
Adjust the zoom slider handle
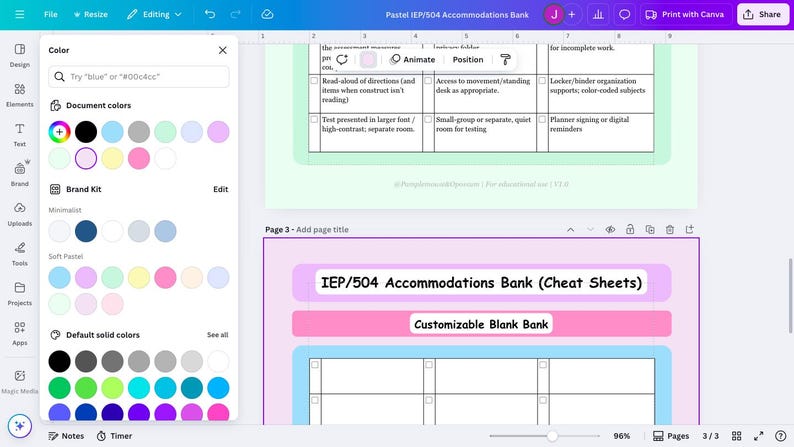552,436
